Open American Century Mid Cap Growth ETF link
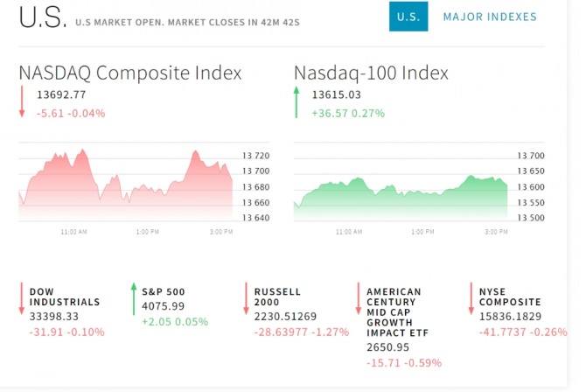 pyautogui.click(x=394, y=312)
